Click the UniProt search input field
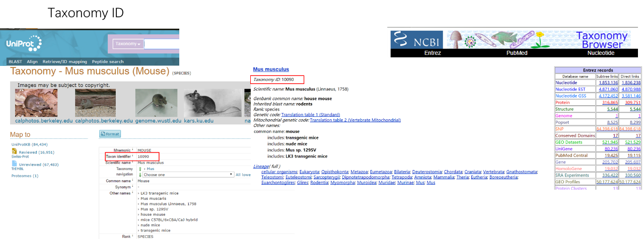 pyautogui.click(x=162, y=44)
